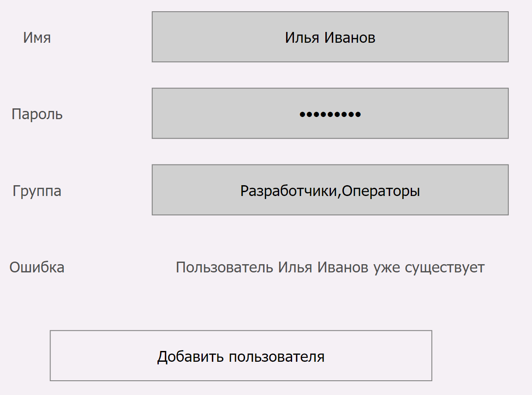Click the Группа field label
Image resolution: width=532 pixels, height=395 pixels.
coord(37,190)
